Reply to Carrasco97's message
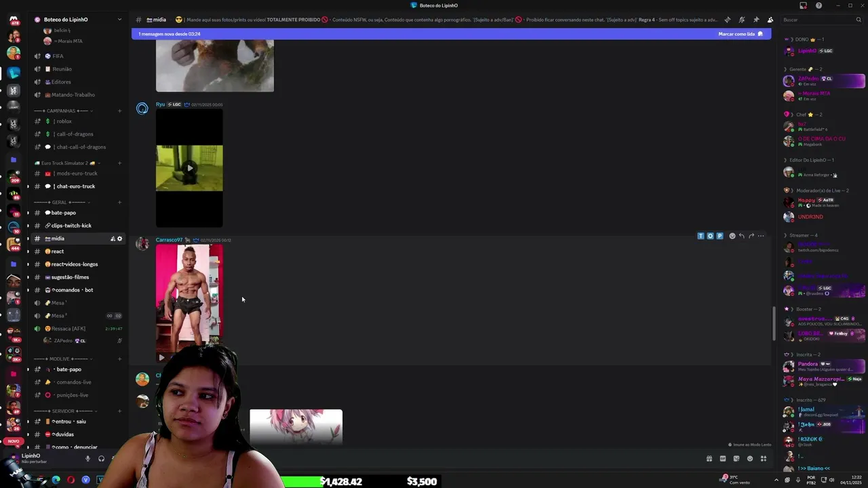Image resolution: width=868 pixels, height=488 pixels. 741,236
